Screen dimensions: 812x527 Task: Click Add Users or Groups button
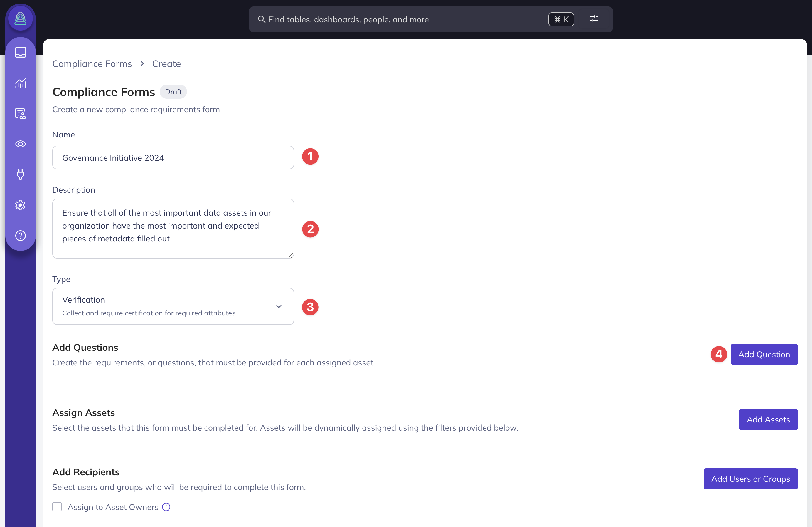pos(750,479)
